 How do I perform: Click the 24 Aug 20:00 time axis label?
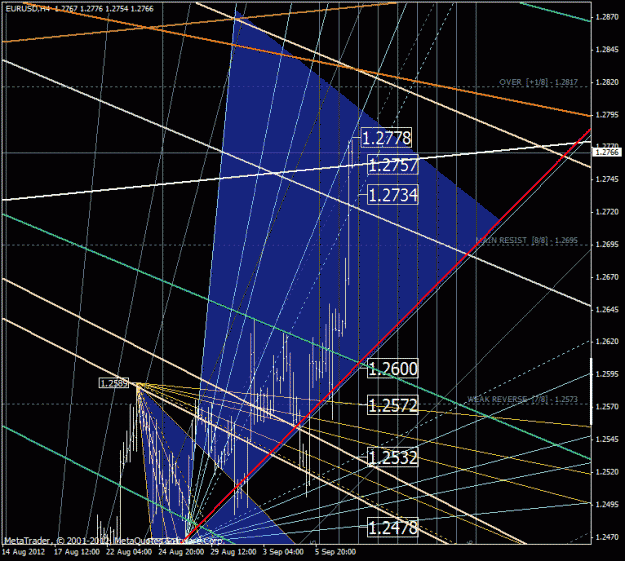pos(181,552)
